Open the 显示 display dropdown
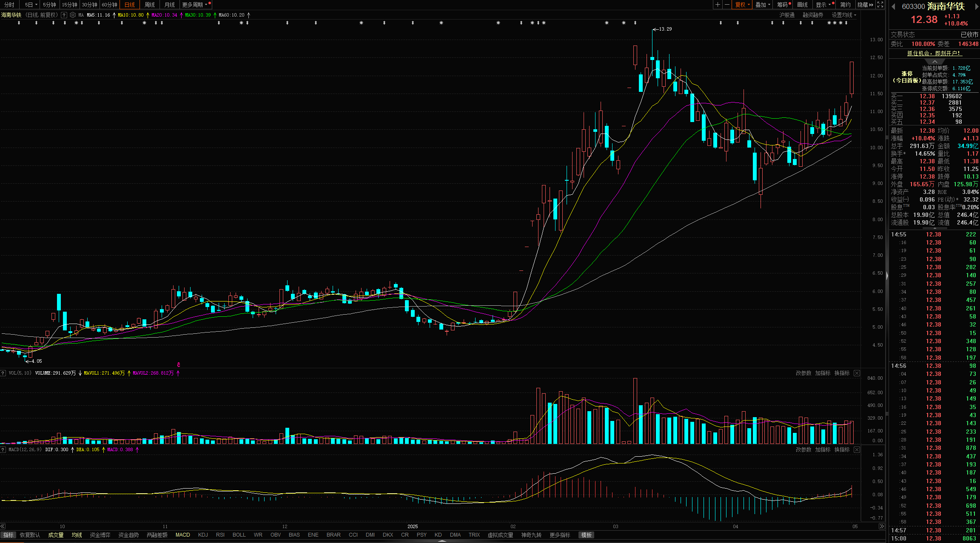The image size is (980, 543). pyautogui.click(x=823, y=5)
